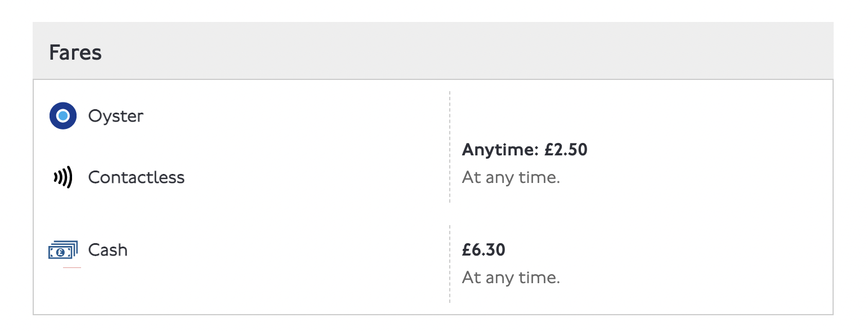Click "At any time." below the £6.30 fare

511,278
